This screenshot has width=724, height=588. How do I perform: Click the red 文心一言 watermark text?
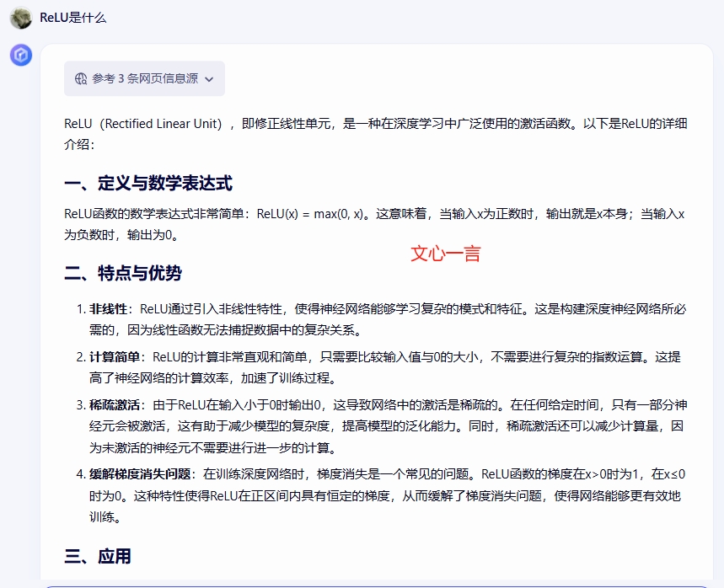pyautogui.click(x=445, y=253)
